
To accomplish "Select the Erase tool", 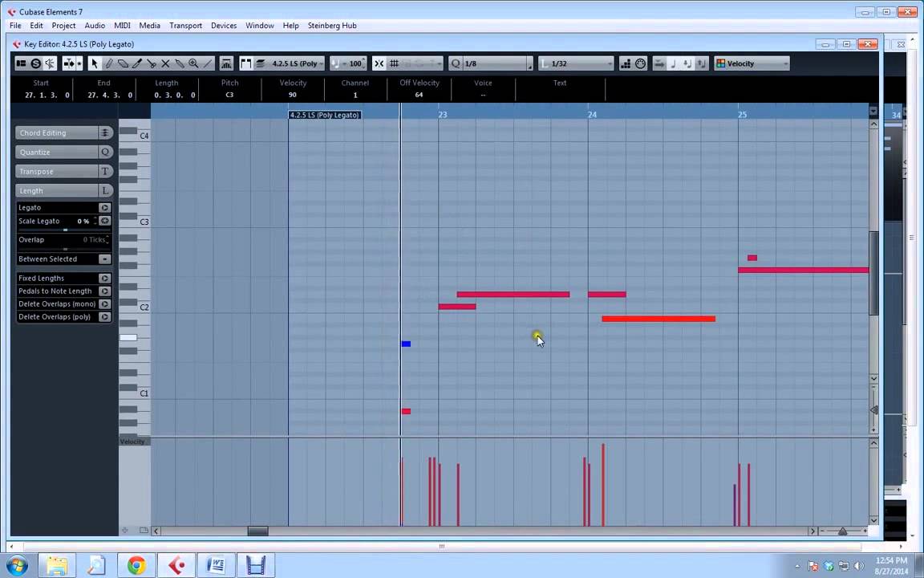I will pyautogui.click(x=123, y=63).
